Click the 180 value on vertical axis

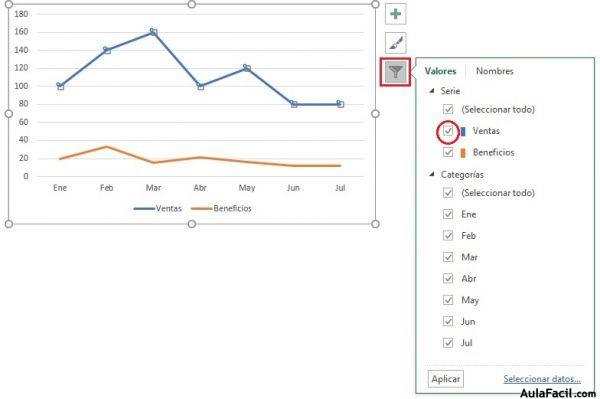(x=21, y=14)
